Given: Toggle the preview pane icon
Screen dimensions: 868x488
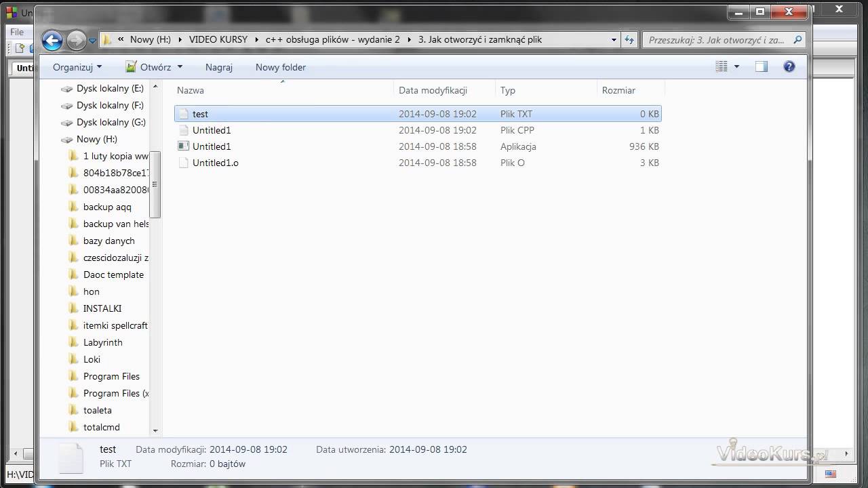Looking at the screenshot, I should tap(762, 66).
